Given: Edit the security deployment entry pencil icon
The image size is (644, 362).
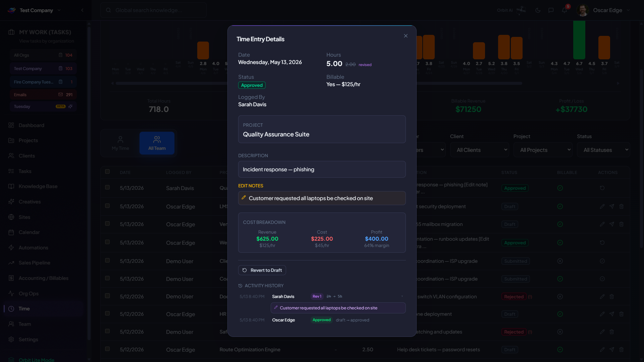Looking at the screenshot, I should pos(602,206).
